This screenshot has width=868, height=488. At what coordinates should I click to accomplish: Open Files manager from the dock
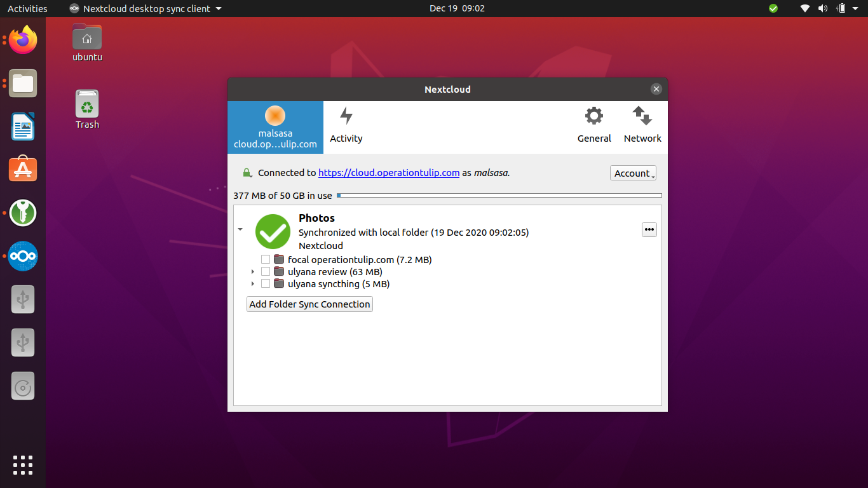pyautogui.click(x=23, y=83)
